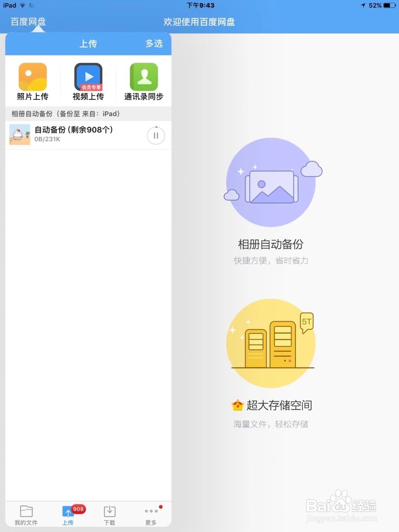Switch to the 上传 tab
This screenshot has width=399, height=532.
pyautogui.click(x=68, y=515)
